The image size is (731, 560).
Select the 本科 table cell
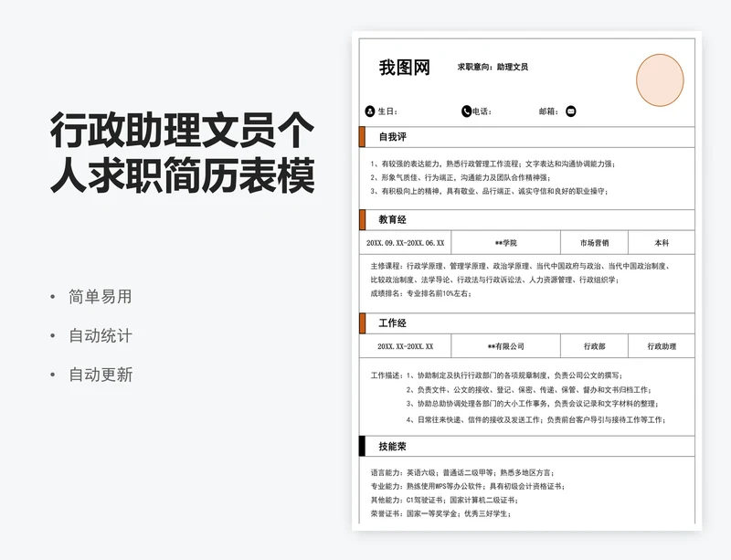(x=662, y=243)
